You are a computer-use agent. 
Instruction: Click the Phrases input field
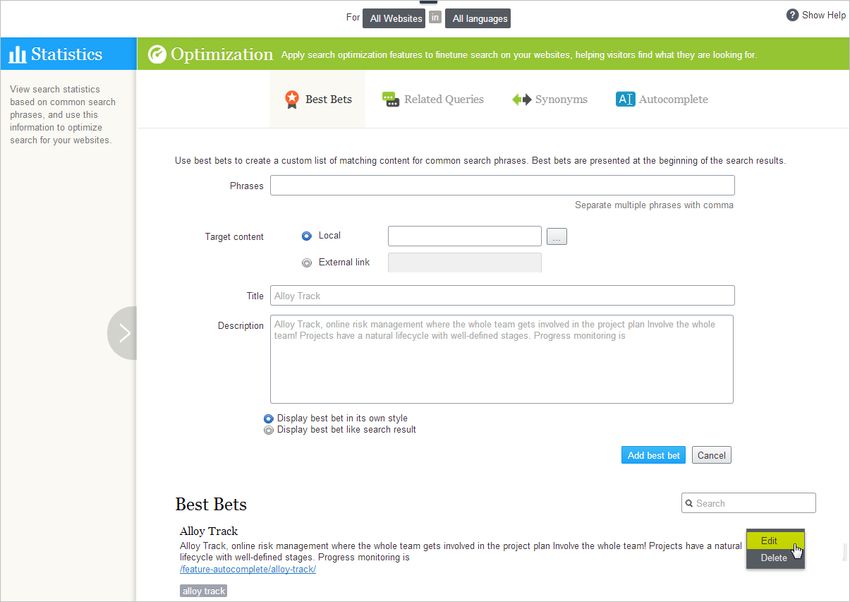(503, 185)
